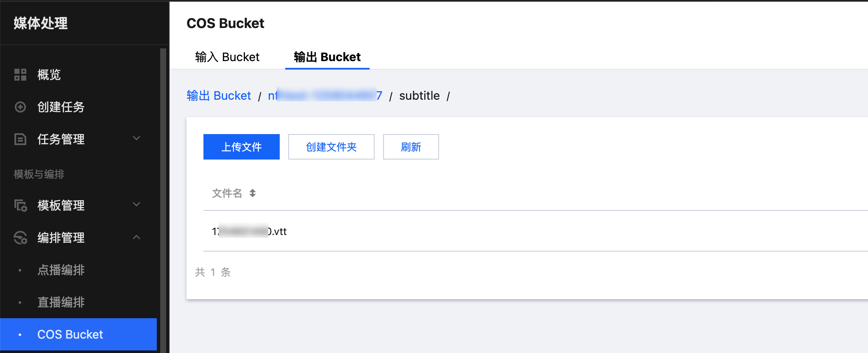868x353 pixels.
Task: Open the blurred bucket name breadcrumb link
Action: tap(325, 96)
